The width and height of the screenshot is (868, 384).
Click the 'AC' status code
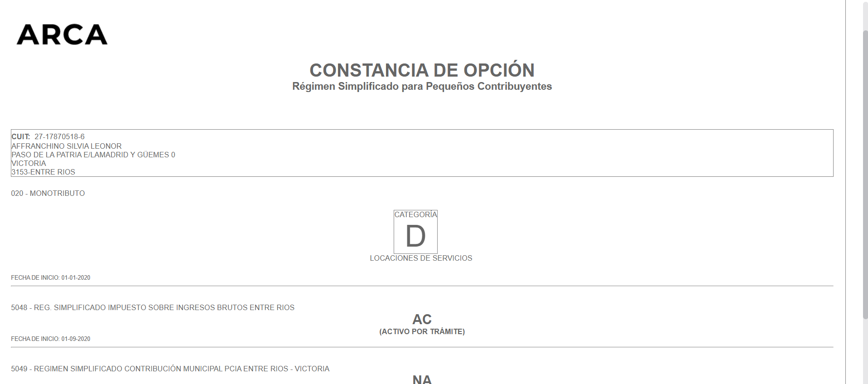(x=422, y=319)
